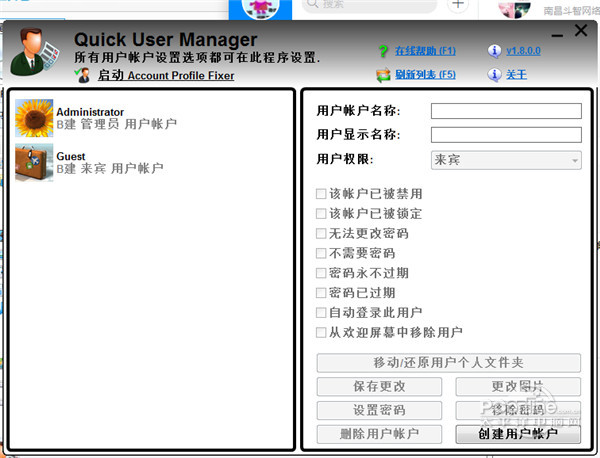Screen dimensions: 600x458
Task: Click the 保存更改 button
Action: click(x=379, y=386)
